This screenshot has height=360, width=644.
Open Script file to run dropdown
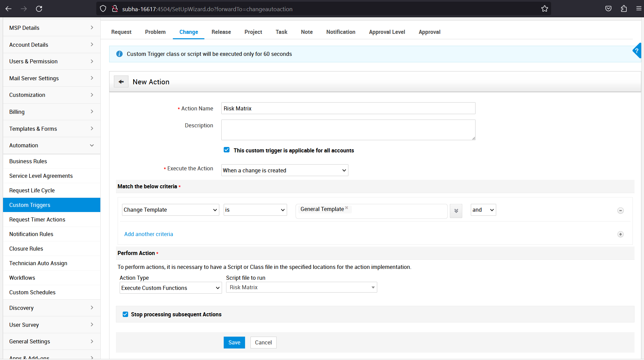coord(301,288)
